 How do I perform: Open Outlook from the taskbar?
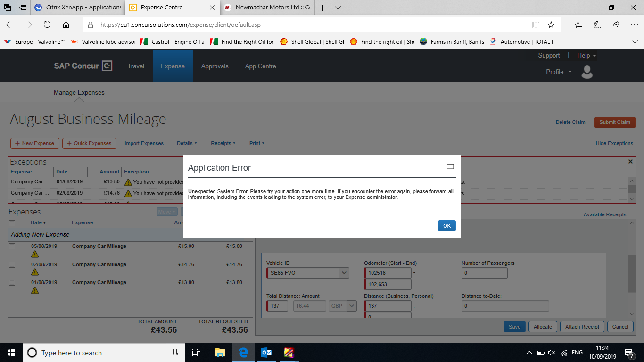click(x=266, y=353)
